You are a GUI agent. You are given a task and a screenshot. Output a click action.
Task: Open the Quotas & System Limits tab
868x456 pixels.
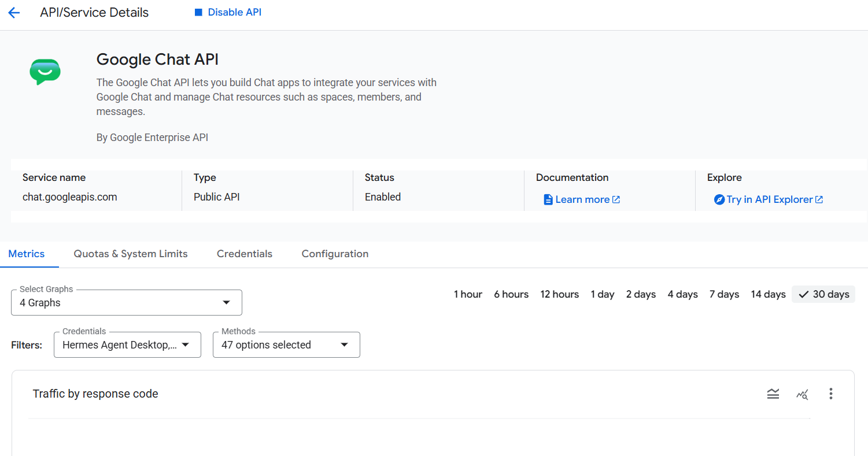[x=131, y=254]
